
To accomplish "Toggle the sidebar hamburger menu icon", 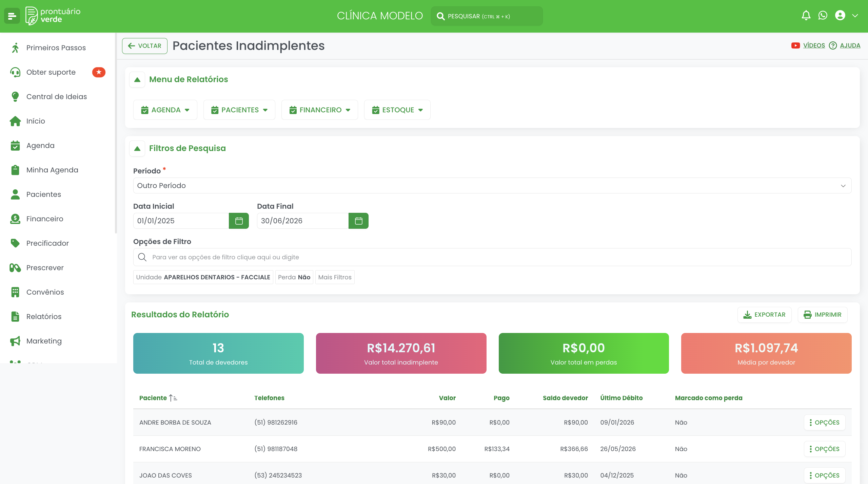I will click(x=12, y=16).
